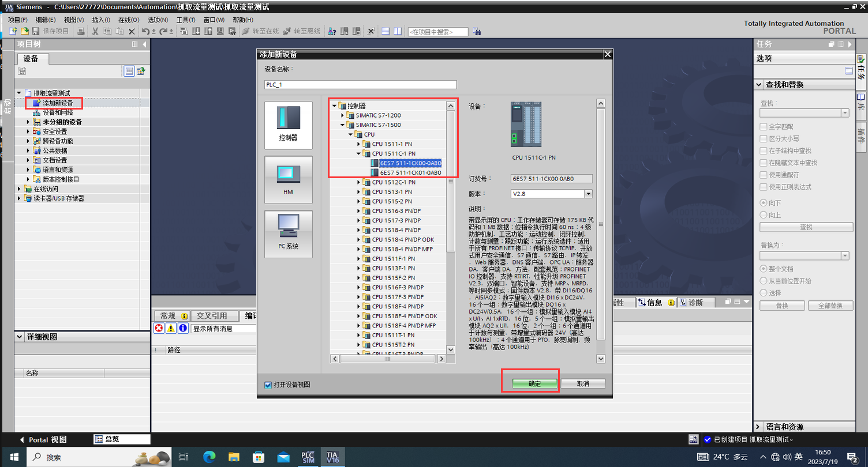
Task: Click the print toolbar icon
Action: coord(81,31)
